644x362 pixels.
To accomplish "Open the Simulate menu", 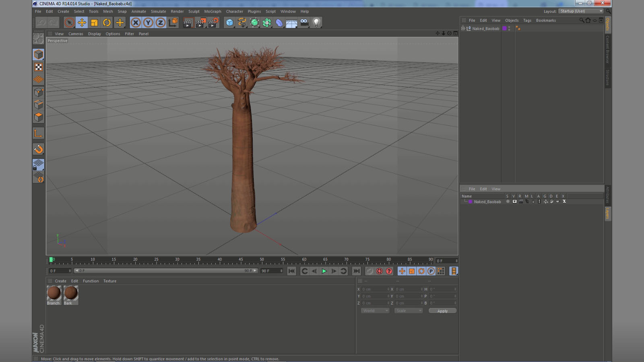I will (x=158, y=11).
